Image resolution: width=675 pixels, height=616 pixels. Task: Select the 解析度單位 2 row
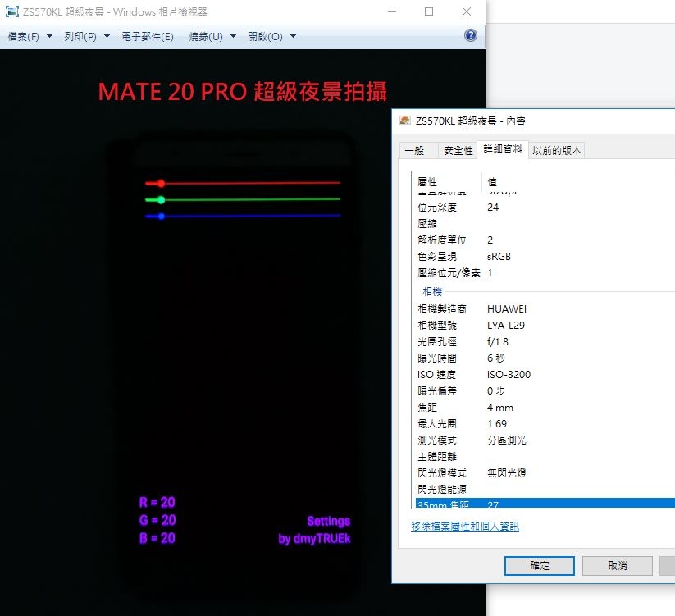click(x=545, y=240)
